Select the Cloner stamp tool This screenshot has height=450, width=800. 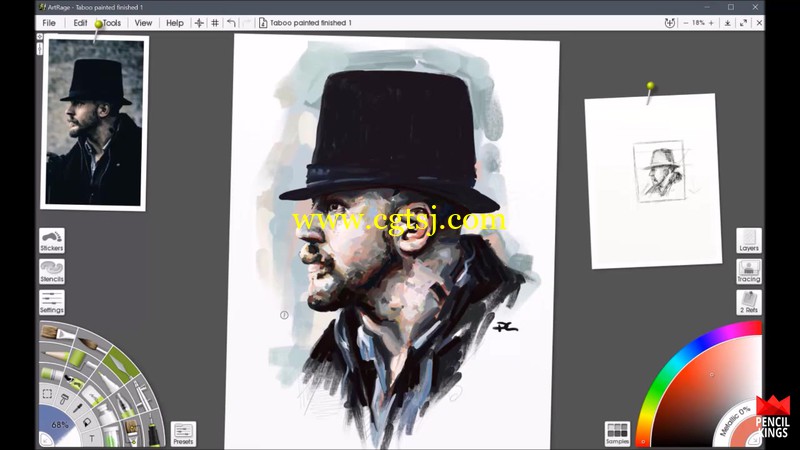click(x=64, y=399)
